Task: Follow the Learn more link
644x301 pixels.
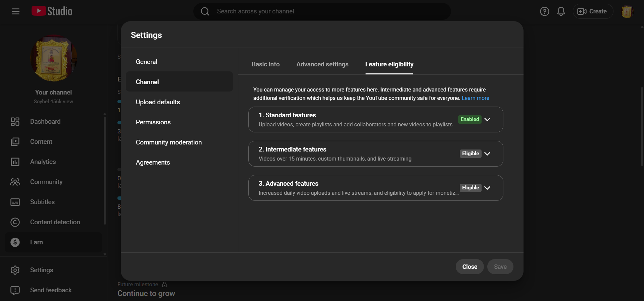Action: (475, 98)
